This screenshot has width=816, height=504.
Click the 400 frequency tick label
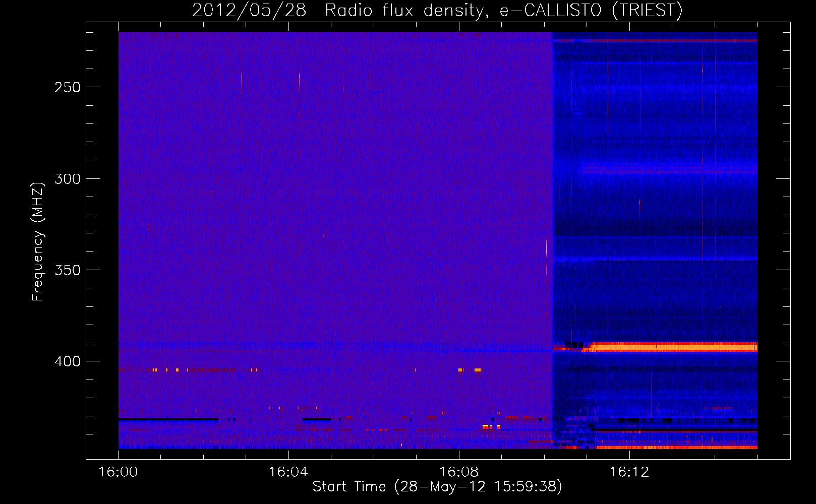pos(68,361)
